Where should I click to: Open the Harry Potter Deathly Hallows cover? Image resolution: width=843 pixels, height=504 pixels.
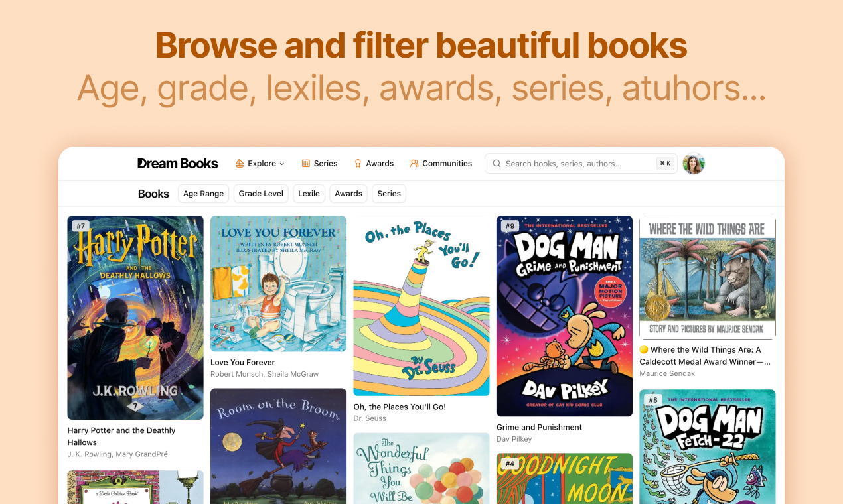click(135, 318)
